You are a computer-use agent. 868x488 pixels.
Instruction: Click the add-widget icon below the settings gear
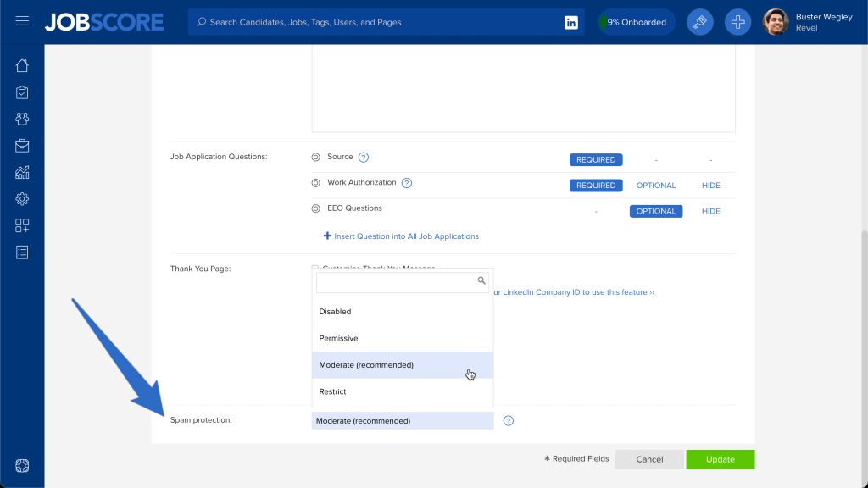tap(21, 225)
